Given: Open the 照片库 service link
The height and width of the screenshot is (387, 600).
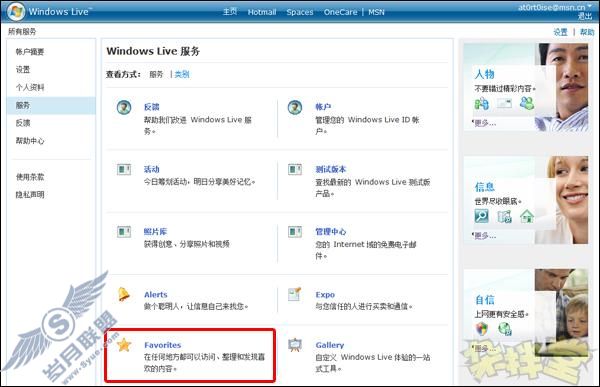Looking at the screenshot, I should [x=155, y=232].
